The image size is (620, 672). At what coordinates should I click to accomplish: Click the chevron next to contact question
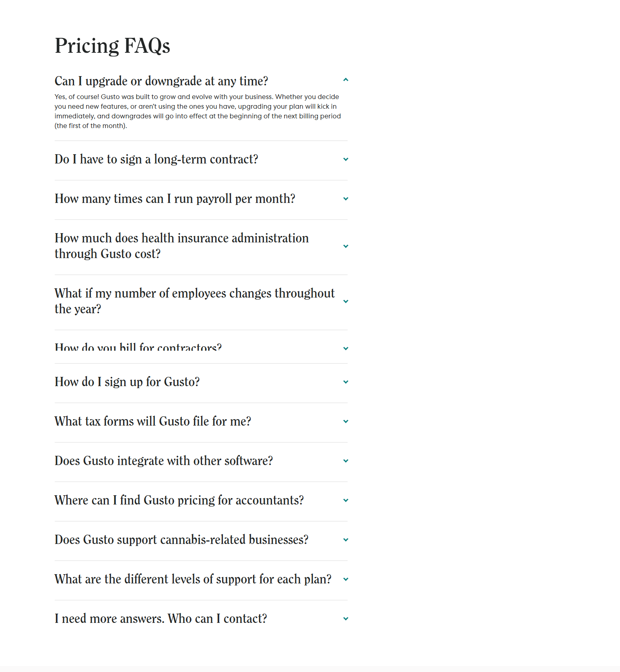pyautogui.click(x=346, y=618)
